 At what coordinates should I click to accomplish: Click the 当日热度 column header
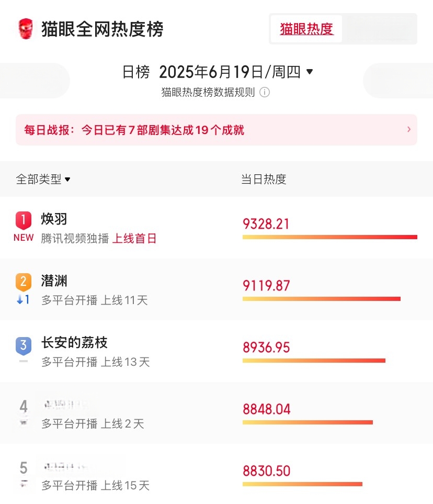coord(264,179)
